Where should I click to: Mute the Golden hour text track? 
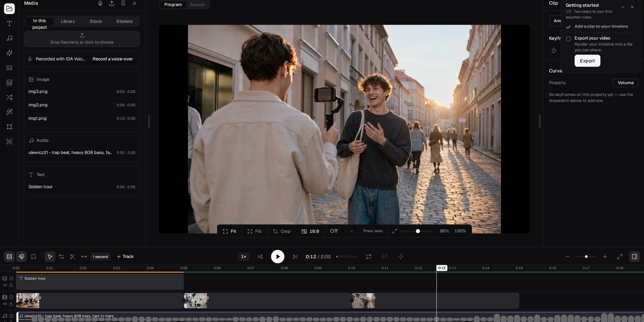click(x=5, y=285)
